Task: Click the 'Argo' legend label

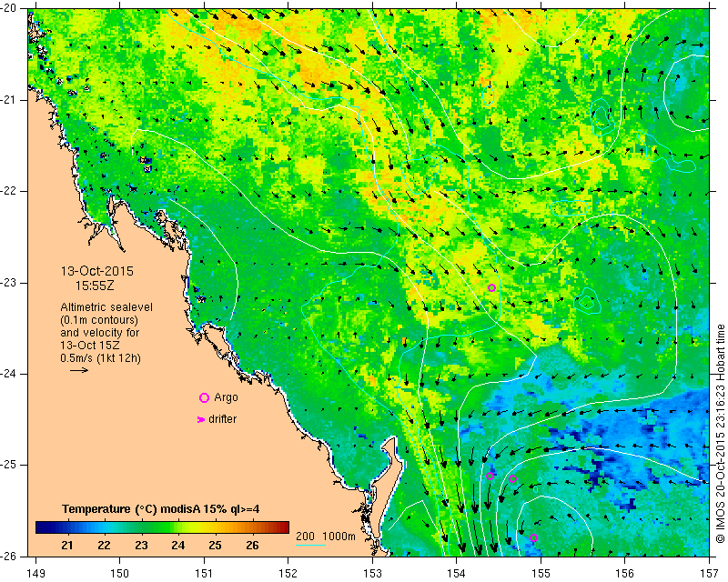Action: click(x=226, y=397)
